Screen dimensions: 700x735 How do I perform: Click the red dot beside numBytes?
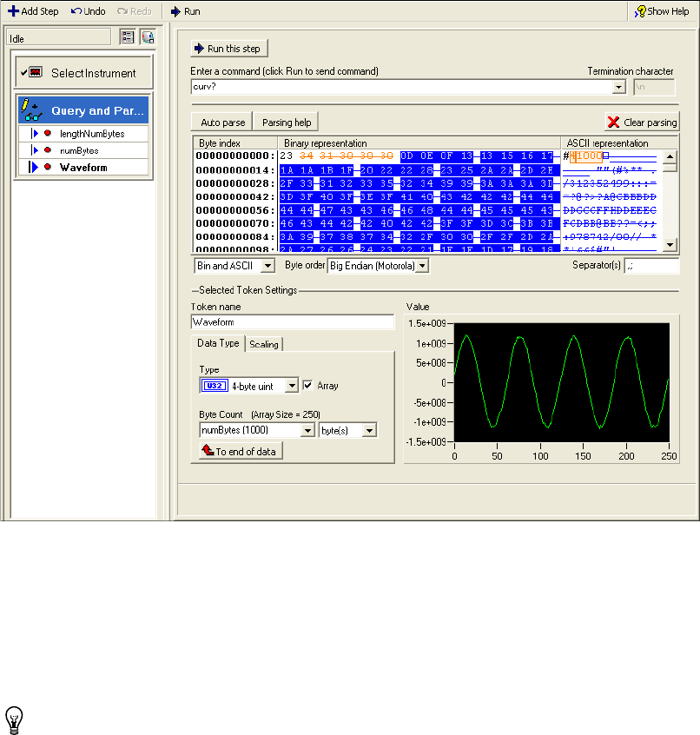[x=47, y=150]
